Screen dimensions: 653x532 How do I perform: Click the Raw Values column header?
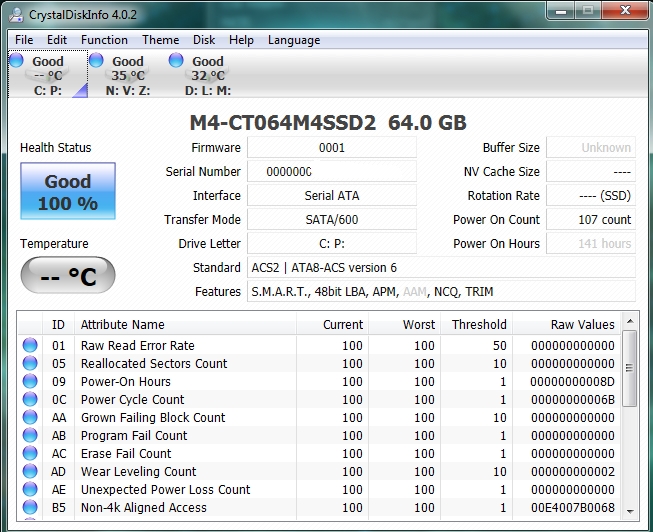point(566,325)
